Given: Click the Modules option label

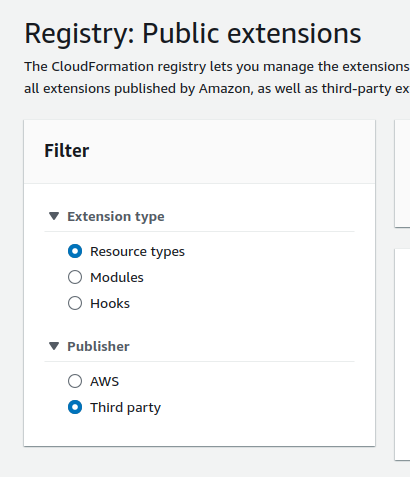Looking at the screenshot, I should point(117,277).
